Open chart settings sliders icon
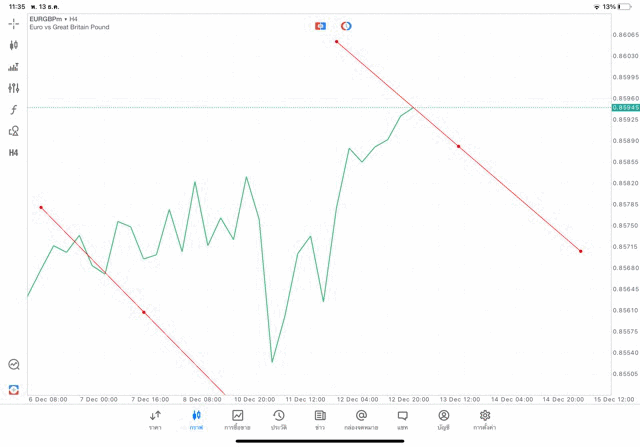Image resolution: width=640 pixels, height=447 pixels. tap(13, 88)
